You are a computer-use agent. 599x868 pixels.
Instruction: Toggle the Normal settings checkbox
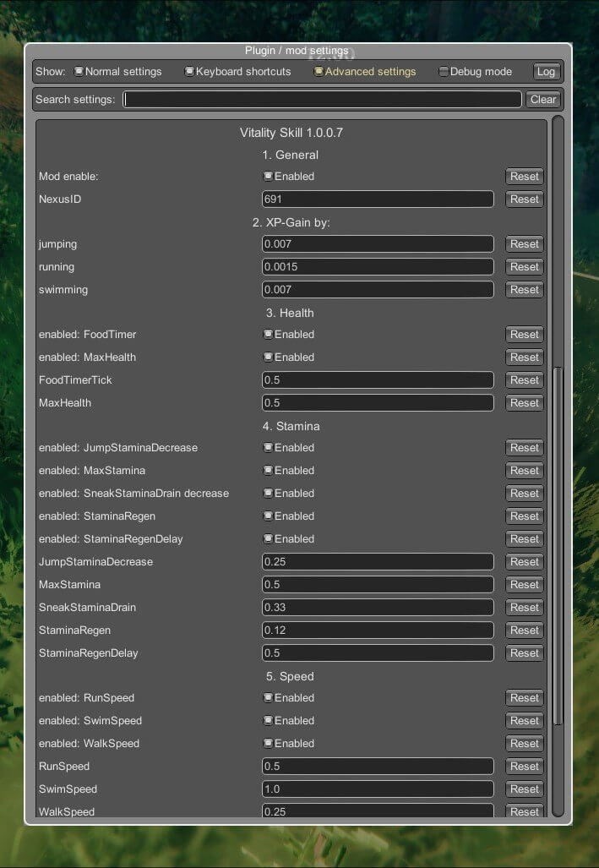[x=79, y=72]
